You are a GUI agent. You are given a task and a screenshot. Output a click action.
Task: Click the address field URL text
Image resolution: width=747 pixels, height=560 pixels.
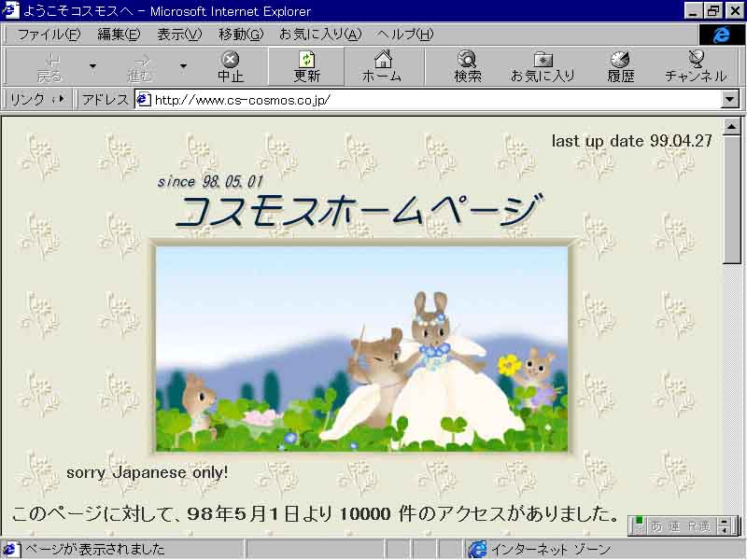(243, 100)
